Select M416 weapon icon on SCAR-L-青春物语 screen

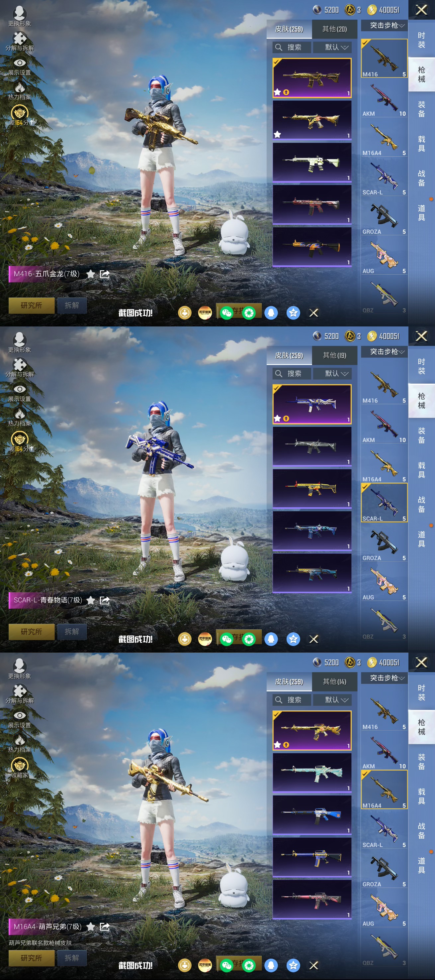(384, 385)
